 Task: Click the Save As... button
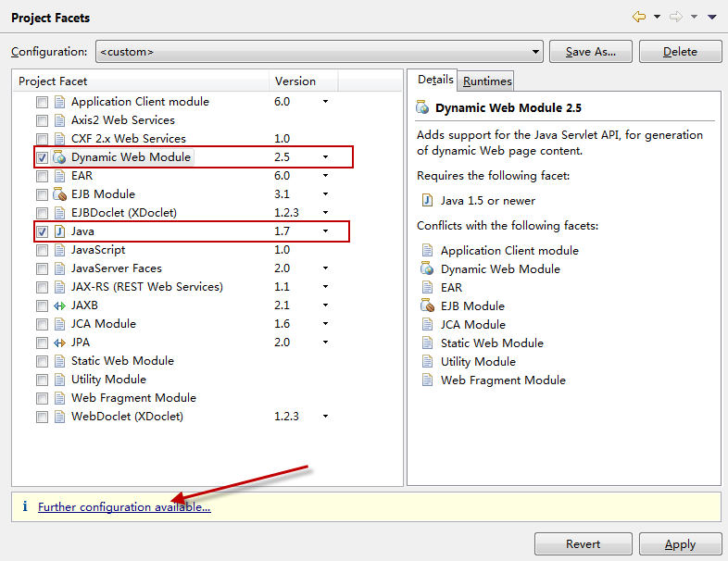[591, 52]
